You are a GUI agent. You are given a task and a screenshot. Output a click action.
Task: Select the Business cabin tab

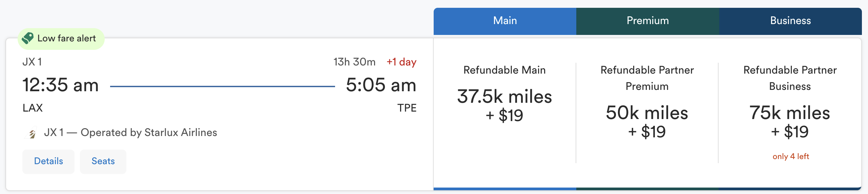click(x=790, y=21)
